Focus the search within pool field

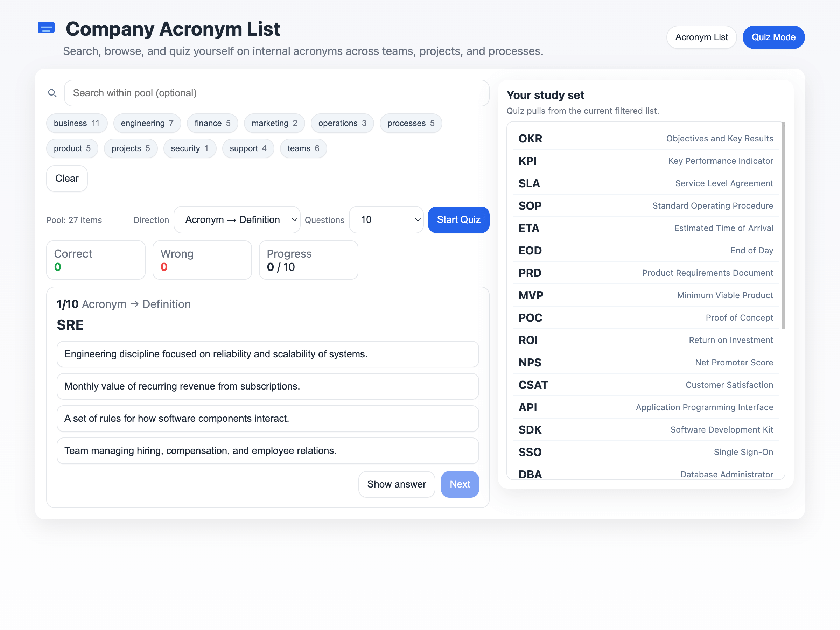pyautogui.click(x=276, y=93)
